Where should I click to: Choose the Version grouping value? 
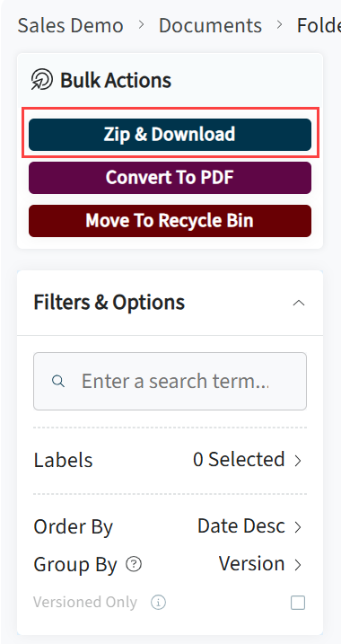[x=251, y=563]
